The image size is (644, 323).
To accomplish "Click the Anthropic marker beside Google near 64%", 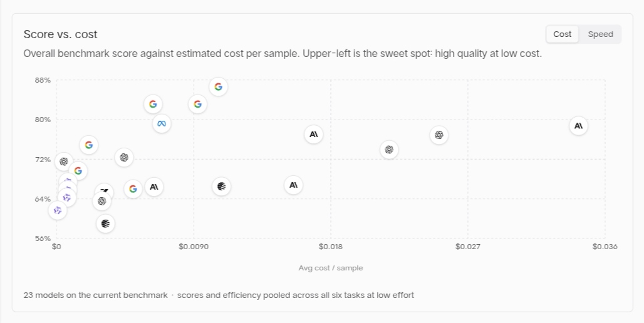I will click(154, 187).
